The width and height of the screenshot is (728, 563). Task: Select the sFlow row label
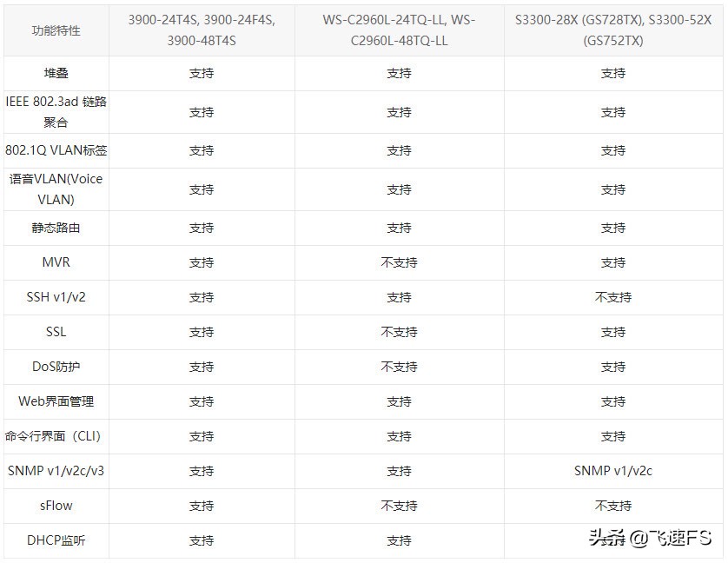click(56, 506)
